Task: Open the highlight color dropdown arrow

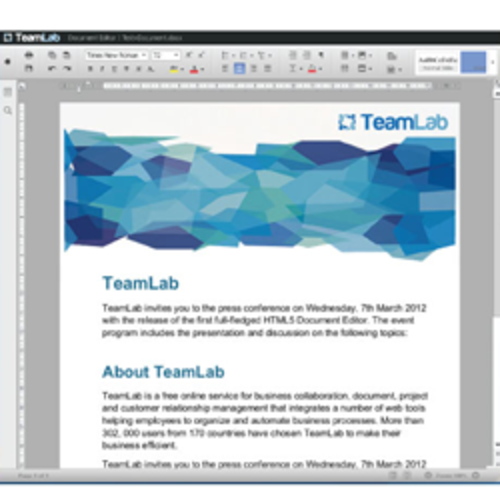Action: 182,69
